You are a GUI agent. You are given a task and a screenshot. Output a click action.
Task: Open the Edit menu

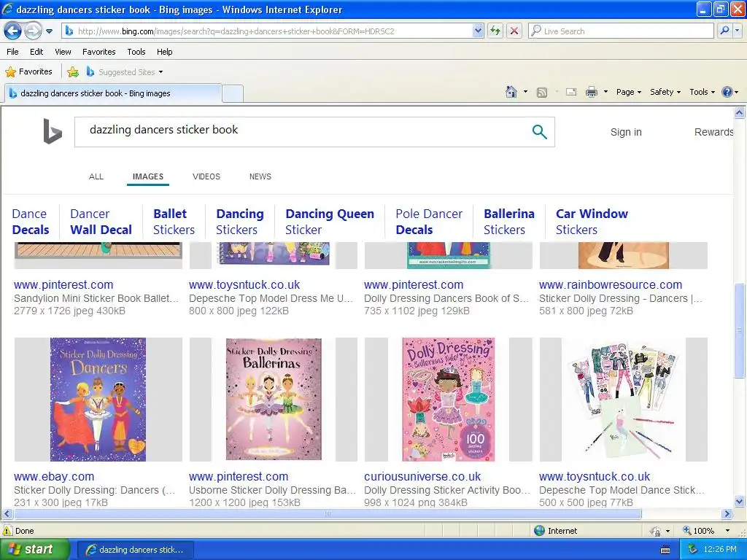click(x=36, y=52)
